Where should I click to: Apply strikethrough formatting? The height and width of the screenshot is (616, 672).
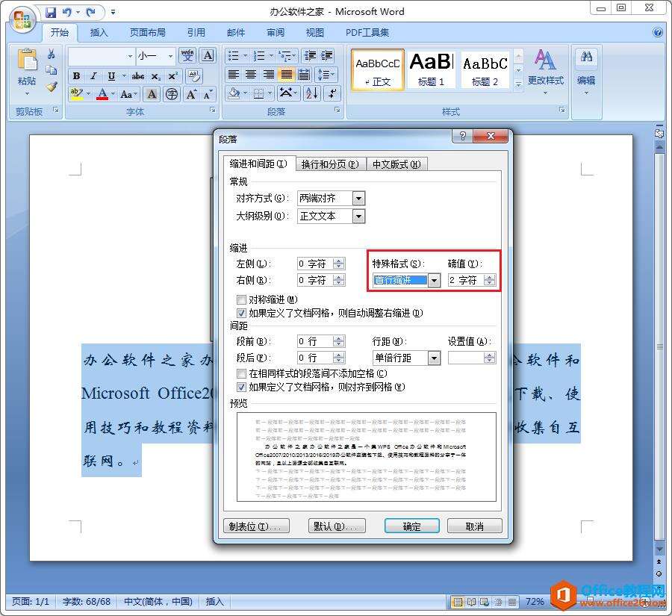[x=137, y=76]
